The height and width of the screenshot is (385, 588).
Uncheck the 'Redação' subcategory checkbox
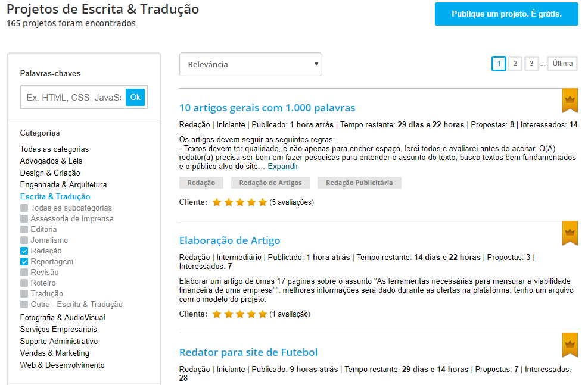click(24, 251)
